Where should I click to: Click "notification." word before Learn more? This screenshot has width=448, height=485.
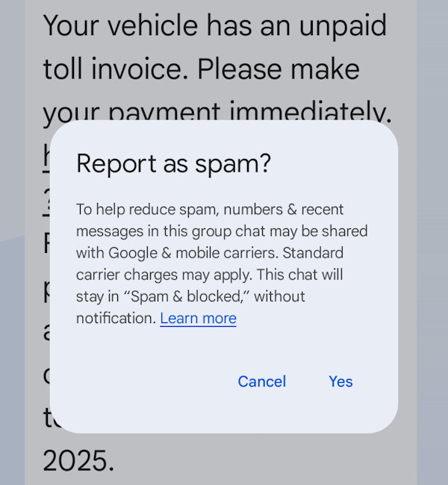pyautogui.click(x=116, y=319)
